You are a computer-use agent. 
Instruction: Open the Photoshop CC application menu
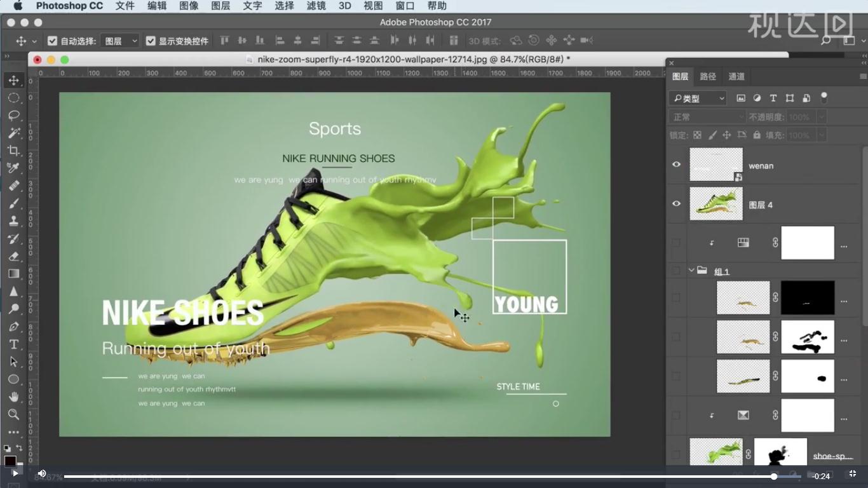point(69,6)
